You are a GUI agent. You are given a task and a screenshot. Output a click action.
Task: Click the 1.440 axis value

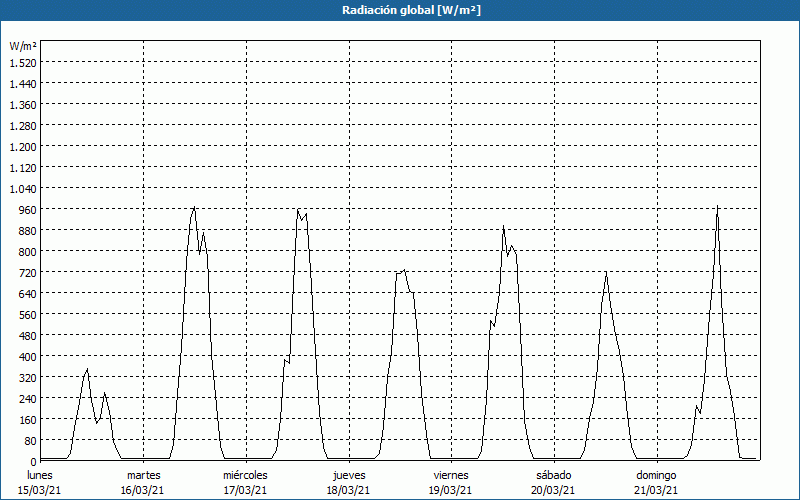point(23,84)
